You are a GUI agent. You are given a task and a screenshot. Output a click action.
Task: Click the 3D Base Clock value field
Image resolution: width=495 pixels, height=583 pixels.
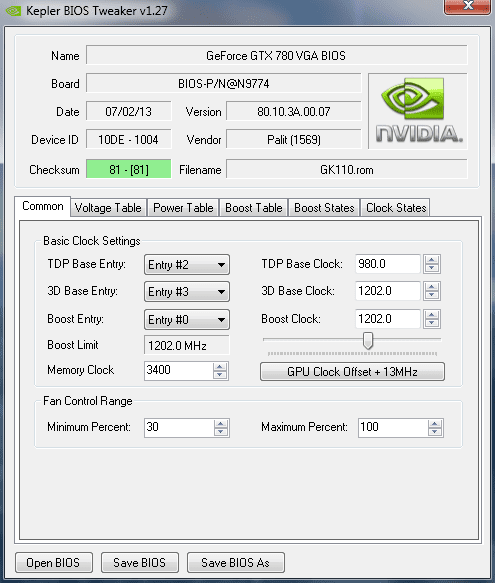[x=388, y=291]
